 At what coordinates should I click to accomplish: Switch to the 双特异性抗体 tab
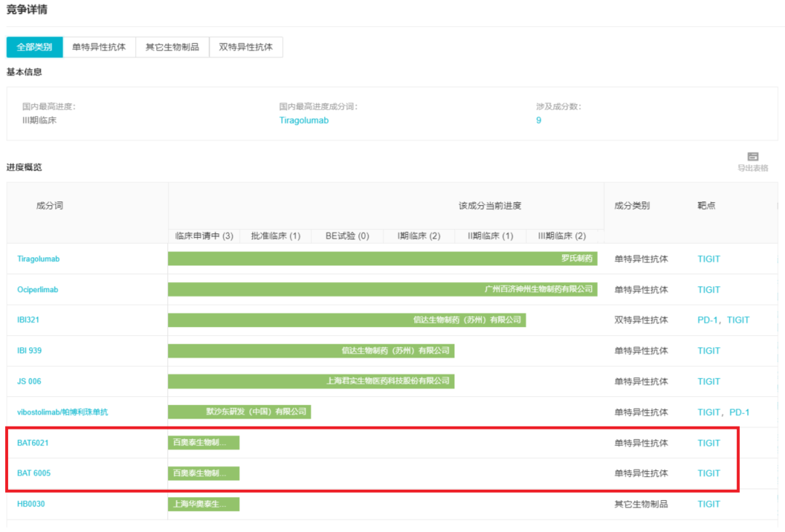tap(246, 47)
